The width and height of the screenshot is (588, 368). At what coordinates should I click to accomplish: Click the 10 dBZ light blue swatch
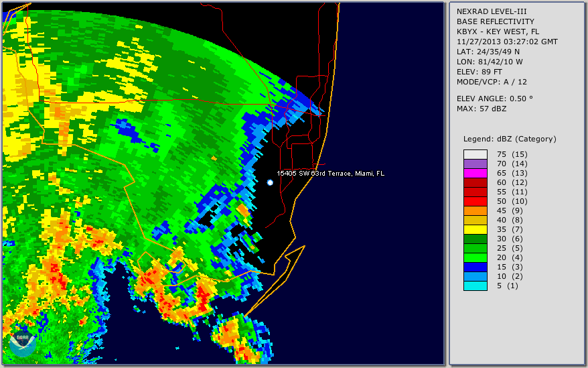tap(475, 276)
